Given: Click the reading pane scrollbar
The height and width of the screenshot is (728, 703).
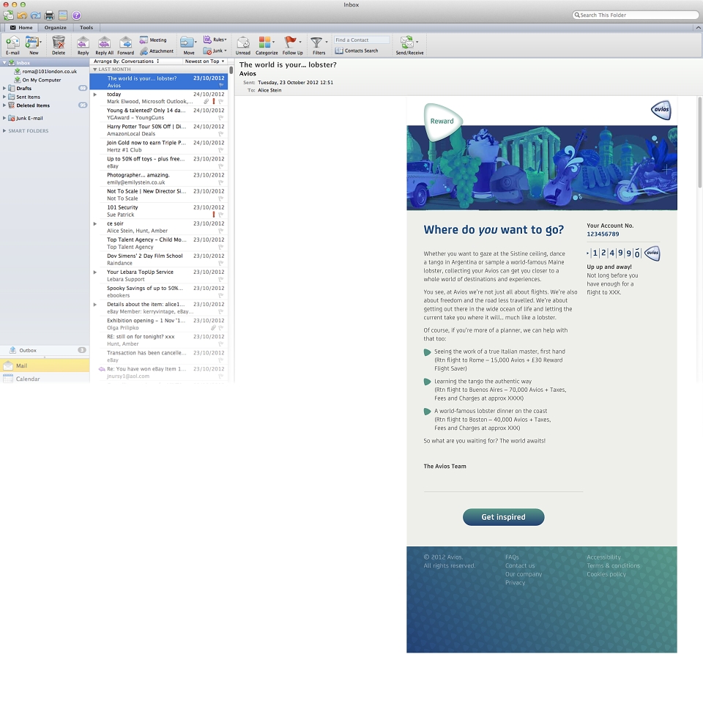Looking at the screenshot, I should [x=699, y=143].
